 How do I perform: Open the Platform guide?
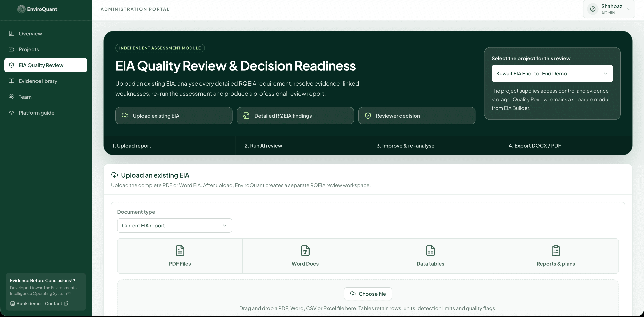click(x=46, y=112)
